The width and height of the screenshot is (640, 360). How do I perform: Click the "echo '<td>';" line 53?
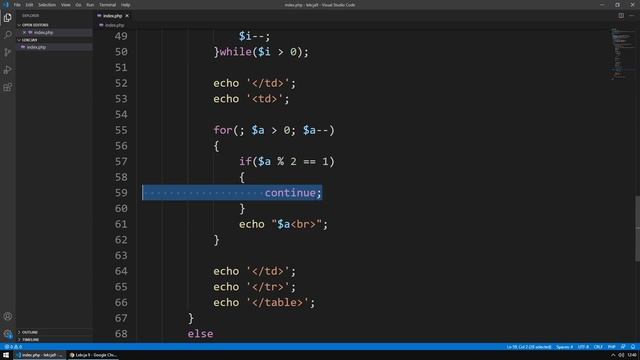[x=251, y=99]
